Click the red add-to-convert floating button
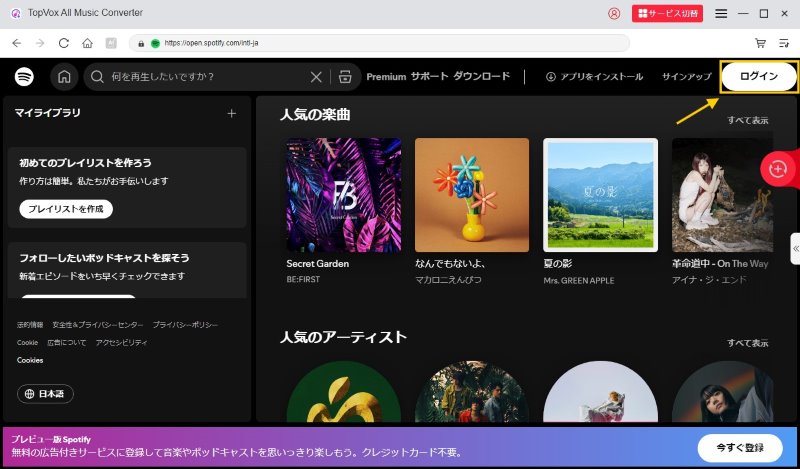The width and height of the screenshot is (800, 469). pos(778,169)
